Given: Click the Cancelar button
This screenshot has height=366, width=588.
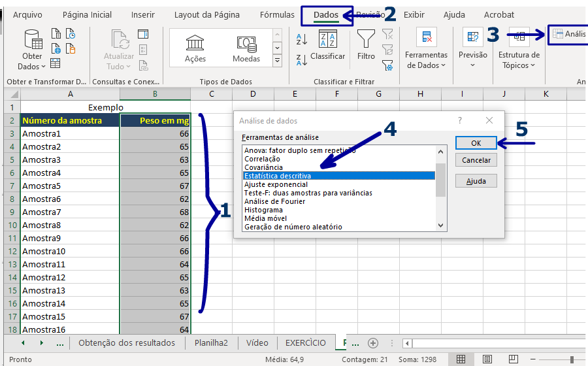Looking at the screenshot, I should (x=476, y=160).
